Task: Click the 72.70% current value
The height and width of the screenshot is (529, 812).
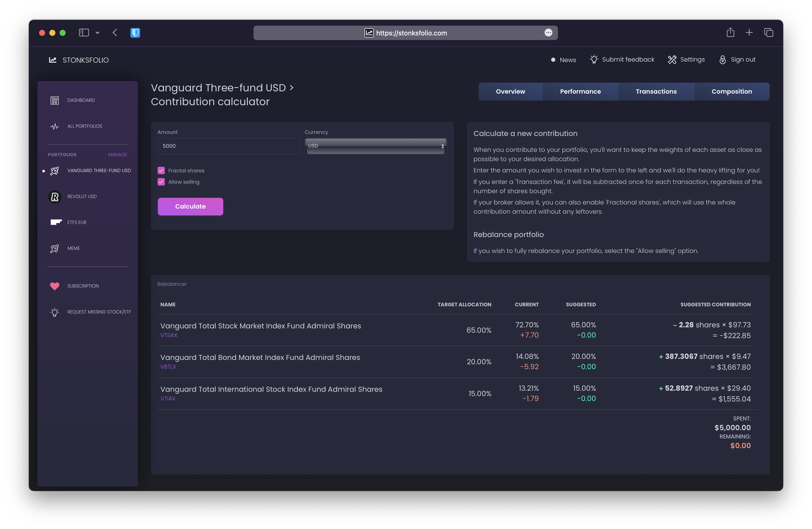Action: [527, 325]
